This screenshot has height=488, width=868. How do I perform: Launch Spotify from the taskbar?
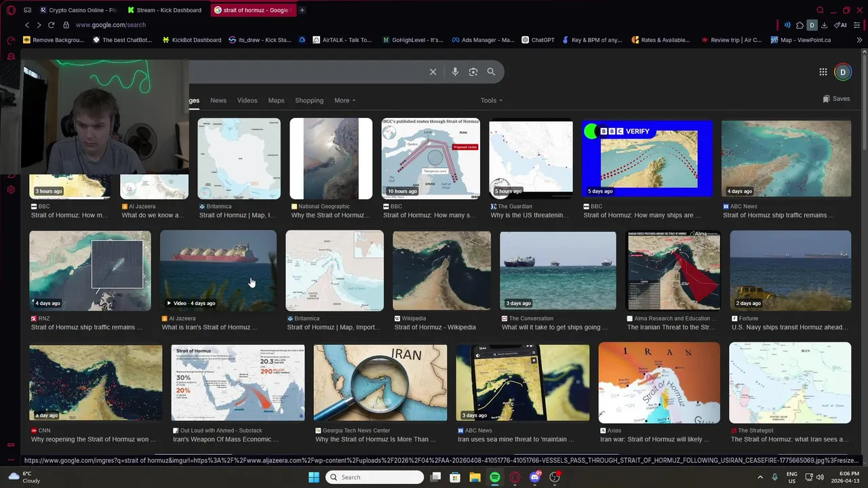click(495, 477)
